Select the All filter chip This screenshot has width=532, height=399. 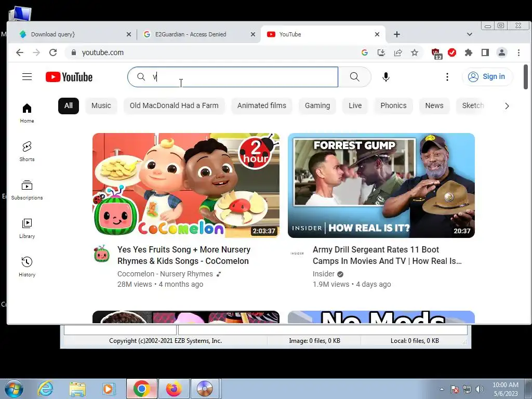[x=69, y=105]
